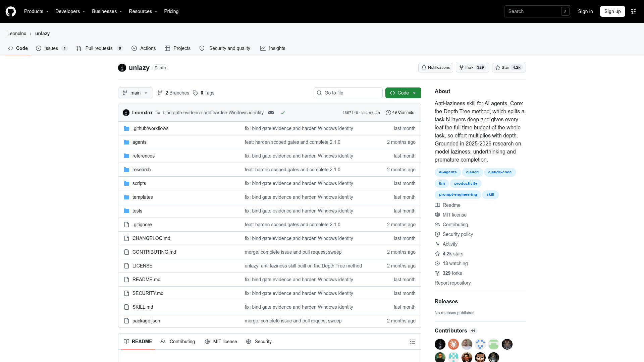Open README outline list icon
The width and height of the screenshot is (644, 362).
(x=413, y=342)
